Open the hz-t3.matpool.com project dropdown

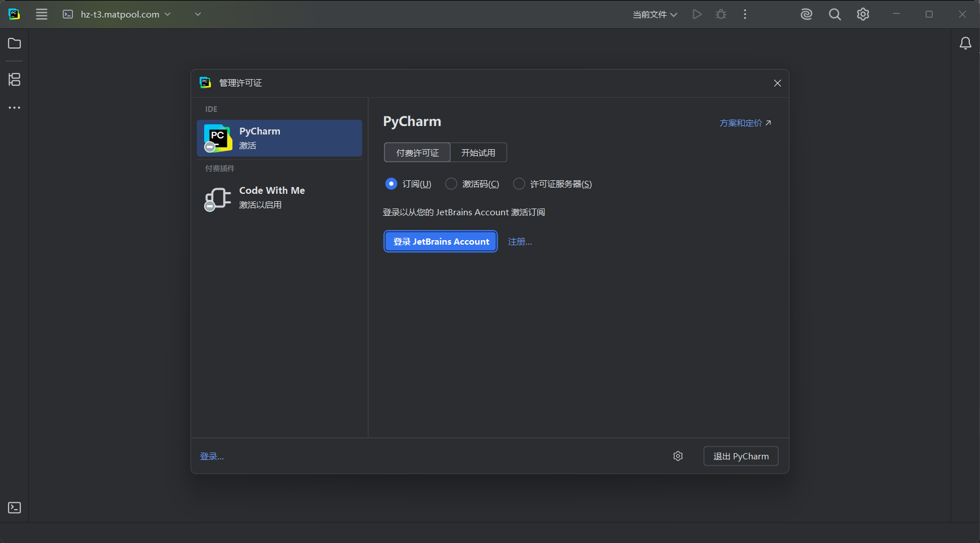coord(116,14)
